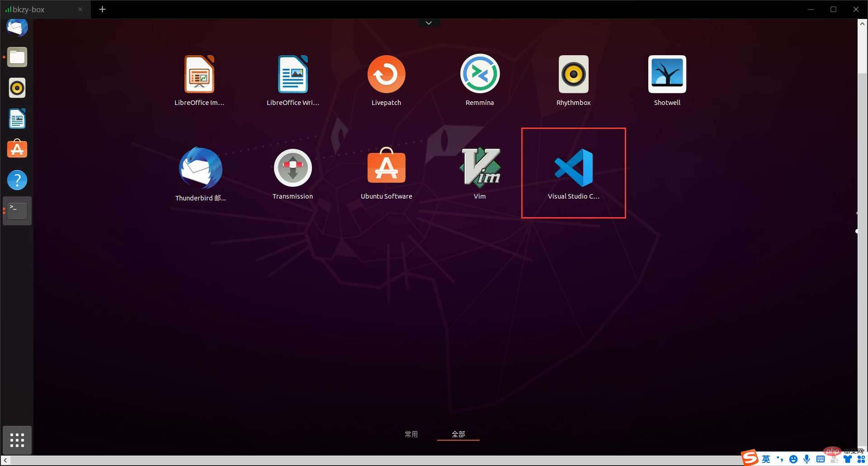Screen dimensions: 868x466
Task: Close the bkzy-box tab
Action: [x=80, y=10]
